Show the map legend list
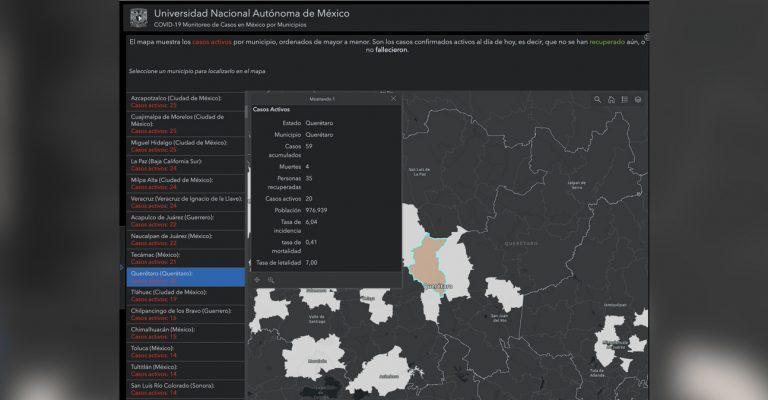The height and width of the screenshot is (400, 768). tap(624, 99)
